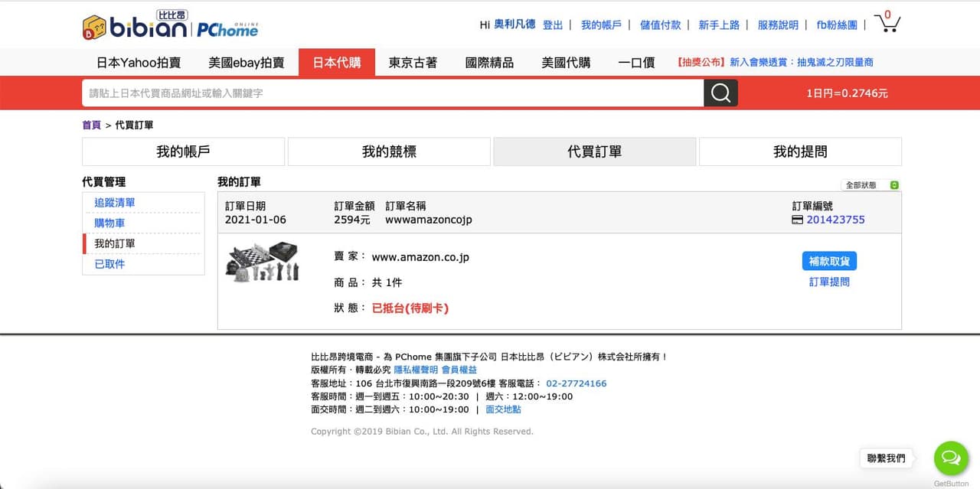Select the 美國ebay拍賣 nav tab
Viewport: 980px width, 489px height.
247,63
